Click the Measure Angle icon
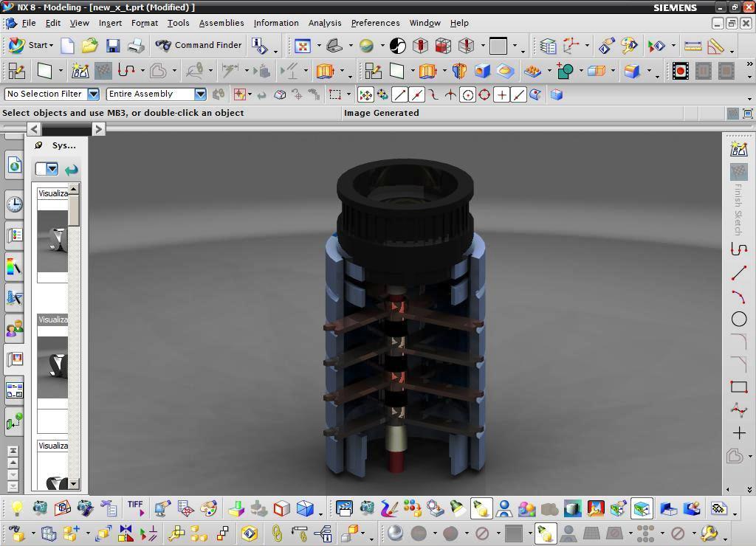This screenshot has width=756, height=546. [x=715, y=46]
